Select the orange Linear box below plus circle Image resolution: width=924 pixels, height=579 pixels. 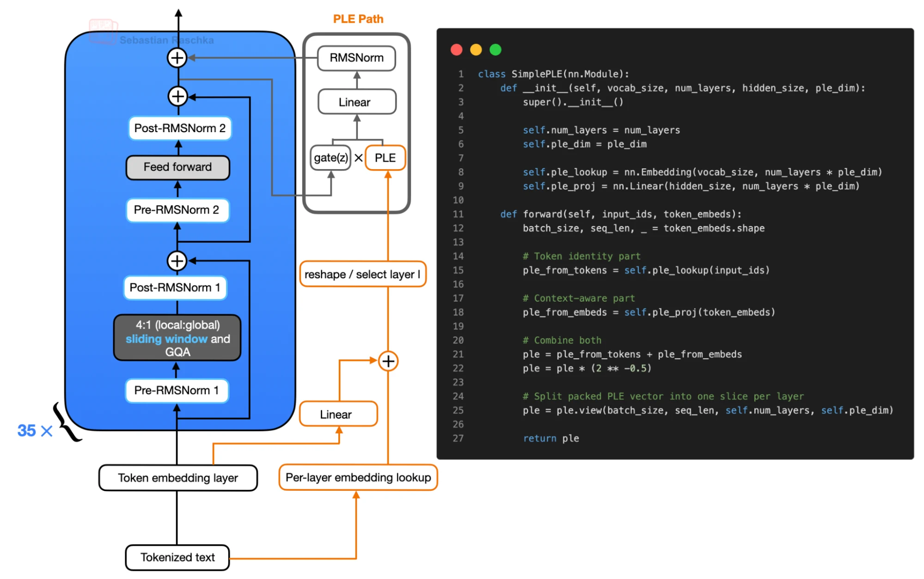(338, 414)
